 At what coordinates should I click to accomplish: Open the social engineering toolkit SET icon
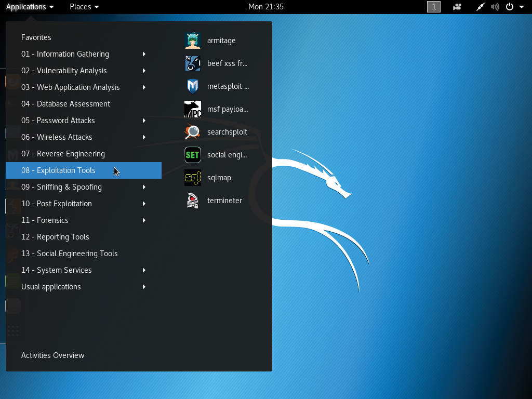[x=193, y=155]
